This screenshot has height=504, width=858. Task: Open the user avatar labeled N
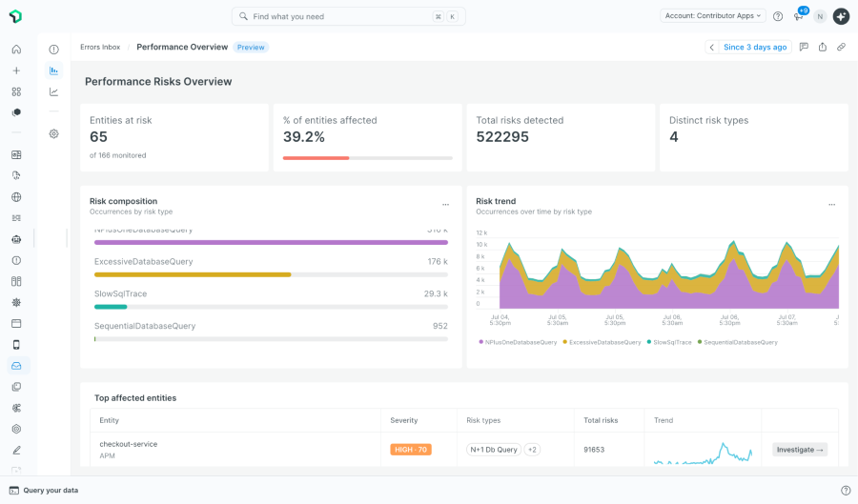[820, 16]
